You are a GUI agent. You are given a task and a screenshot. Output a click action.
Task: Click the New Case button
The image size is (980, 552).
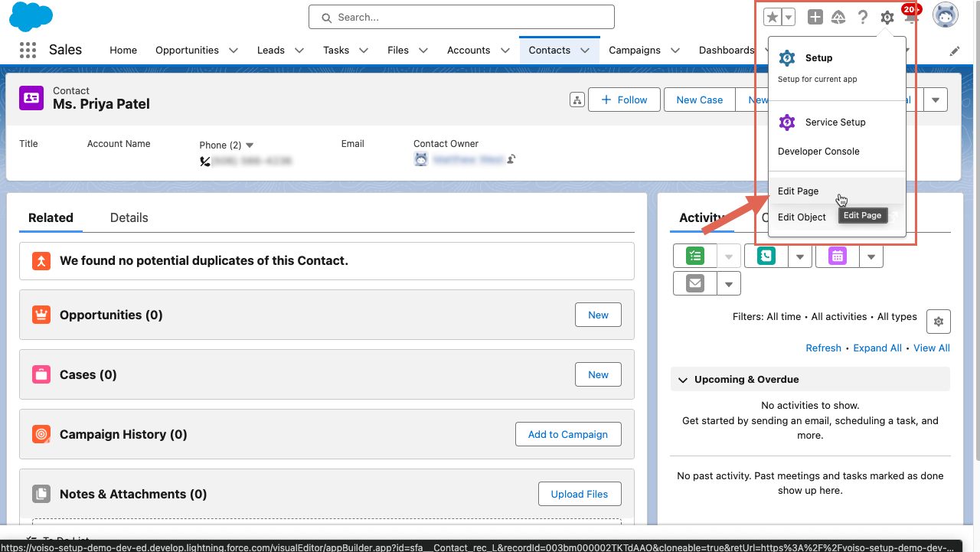point(699,100)
